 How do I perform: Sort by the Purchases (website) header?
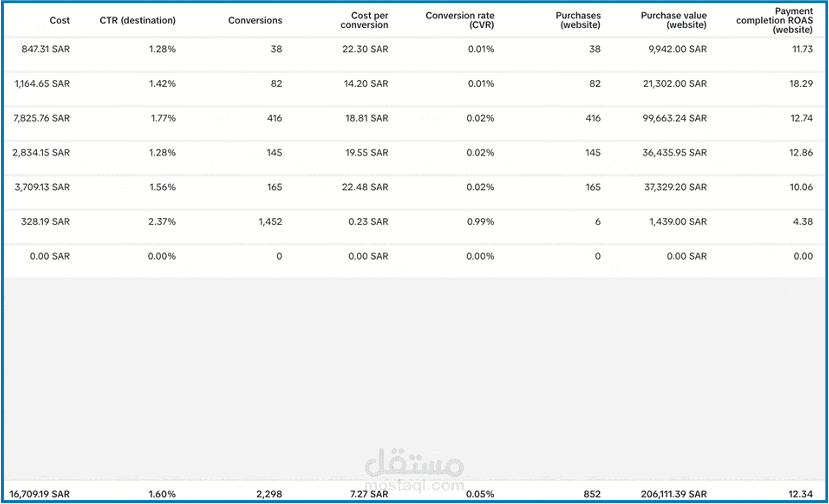click(x=578, y=20)
